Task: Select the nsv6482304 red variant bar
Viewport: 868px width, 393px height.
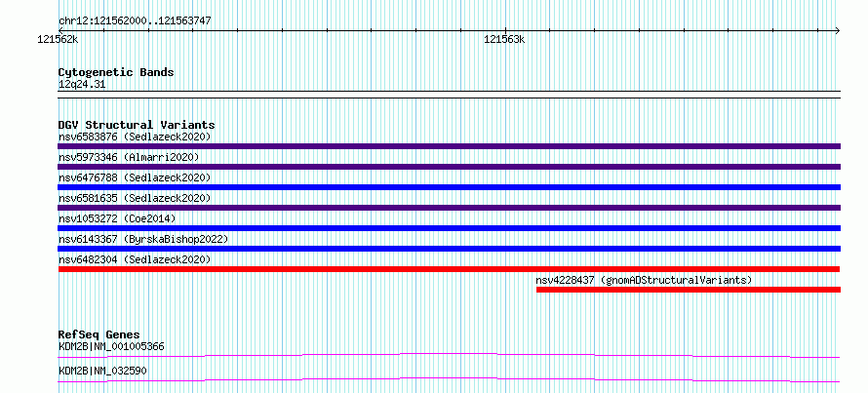Action: click(449, 269)
